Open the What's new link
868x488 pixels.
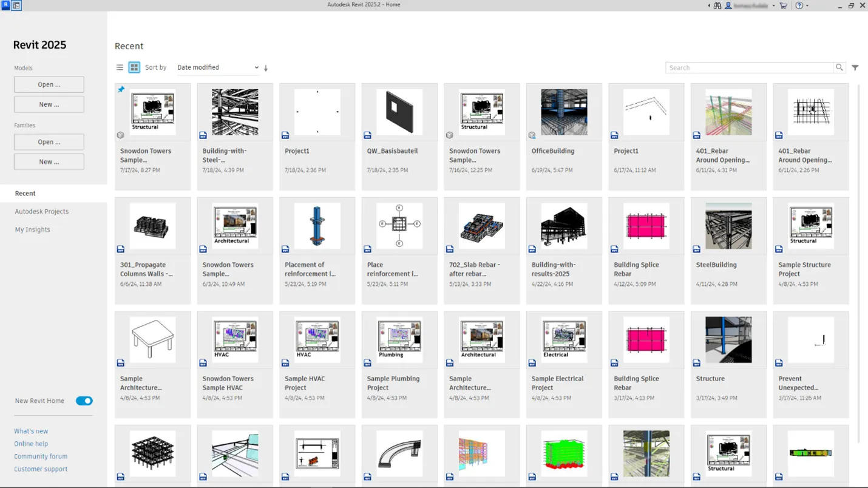coord(31,431)
